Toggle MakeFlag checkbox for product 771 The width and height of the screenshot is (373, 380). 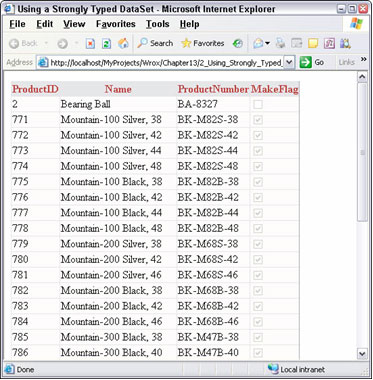click(258, 120)
